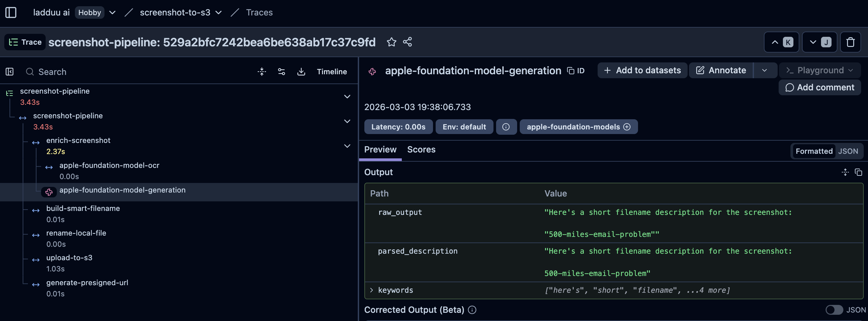Star the screenshot-pipeline trace
Viewport: 868px width, 321px height.
(392, 42)
